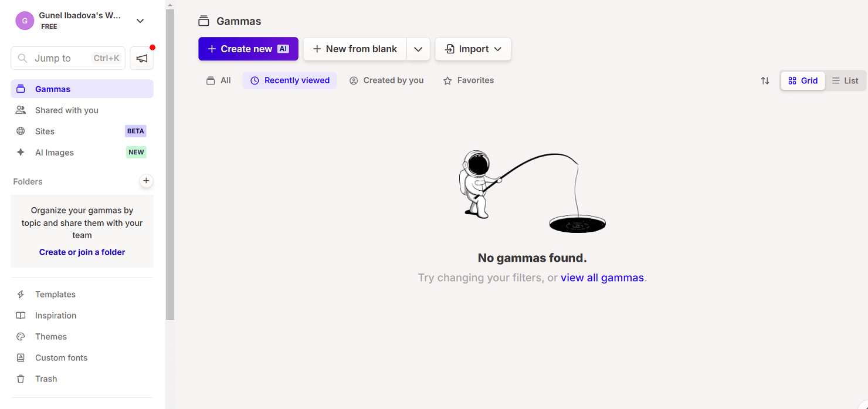Add a new folder with plus icon
868x409 pixels.
point(146,181)
